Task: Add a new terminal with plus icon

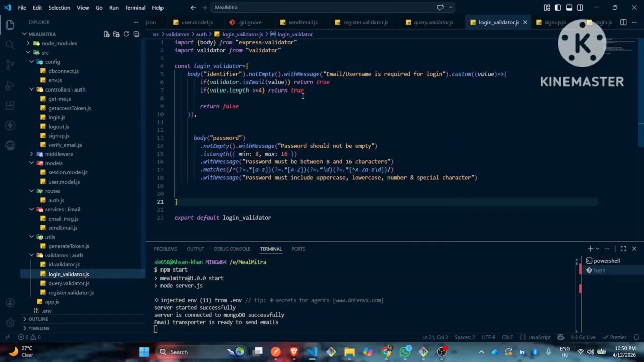Action: coord(590,249)
